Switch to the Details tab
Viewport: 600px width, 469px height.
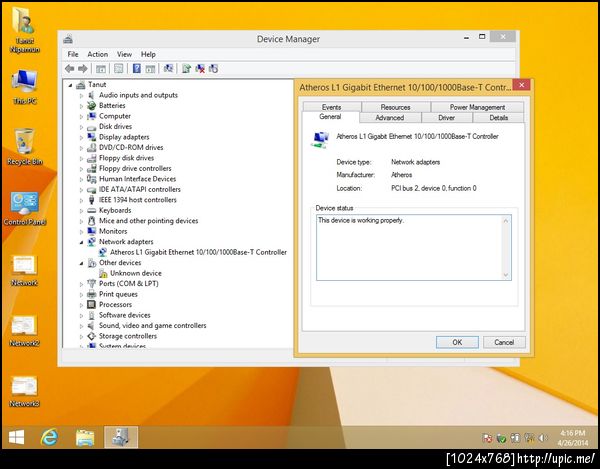tap(499, 118)
